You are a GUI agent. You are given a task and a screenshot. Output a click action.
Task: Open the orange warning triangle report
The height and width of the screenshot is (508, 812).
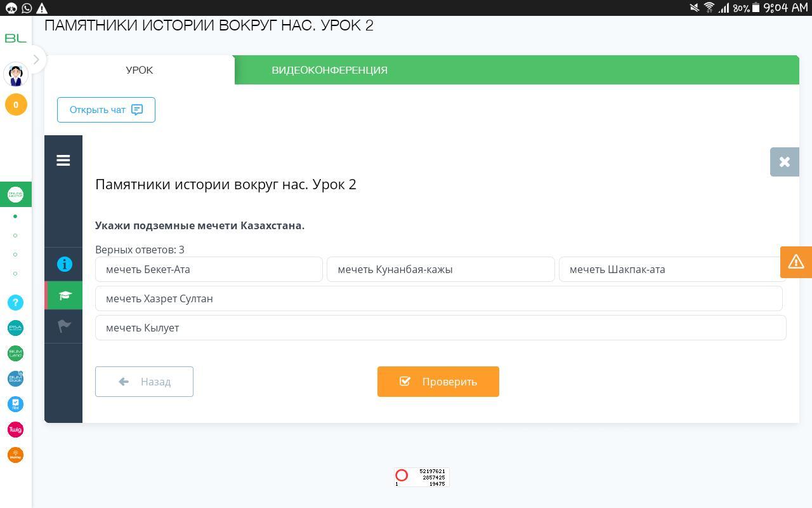click(796, 262)
